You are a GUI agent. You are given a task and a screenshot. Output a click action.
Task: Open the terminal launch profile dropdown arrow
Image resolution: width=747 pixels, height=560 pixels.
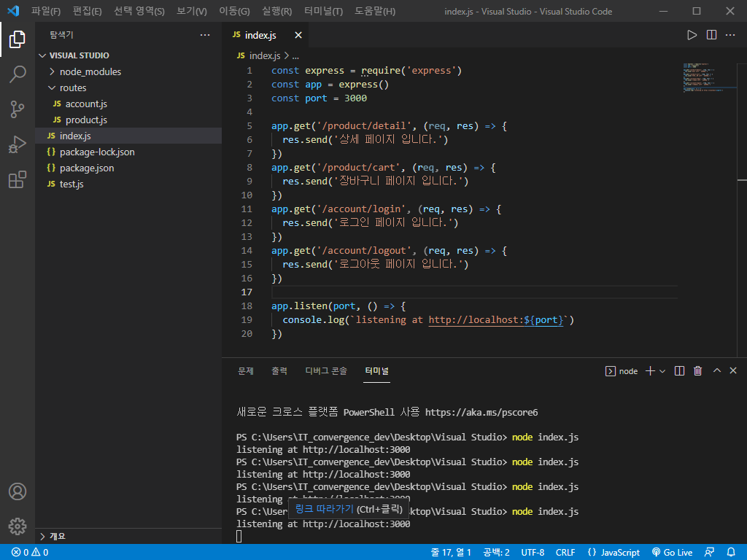[662, 371]
